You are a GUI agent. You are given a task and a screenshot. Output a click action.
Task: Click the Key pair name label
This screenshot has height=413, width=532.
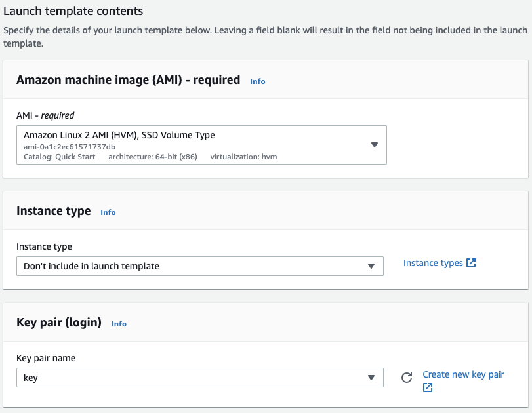point(46,358)
